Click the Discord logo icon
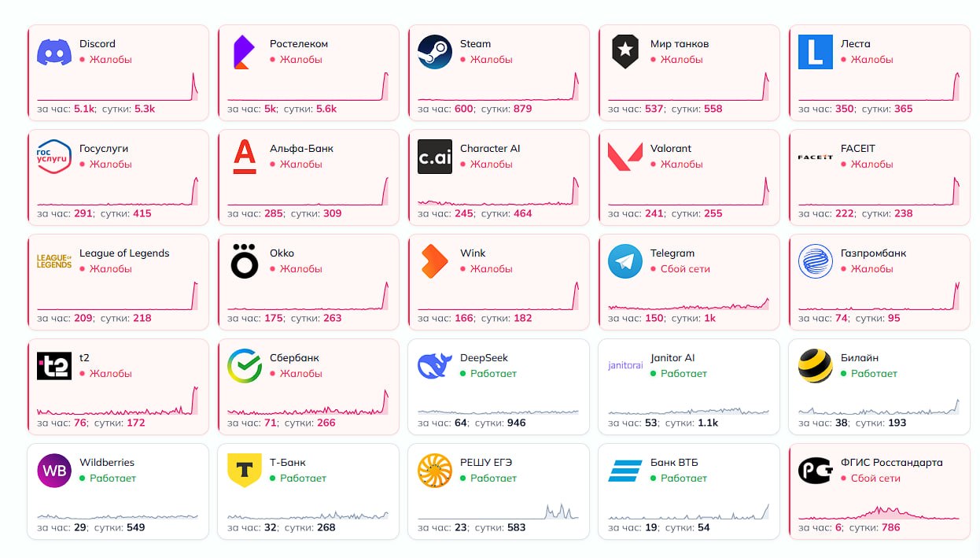This screenshot has width=980, height=558. pos(54,52)
